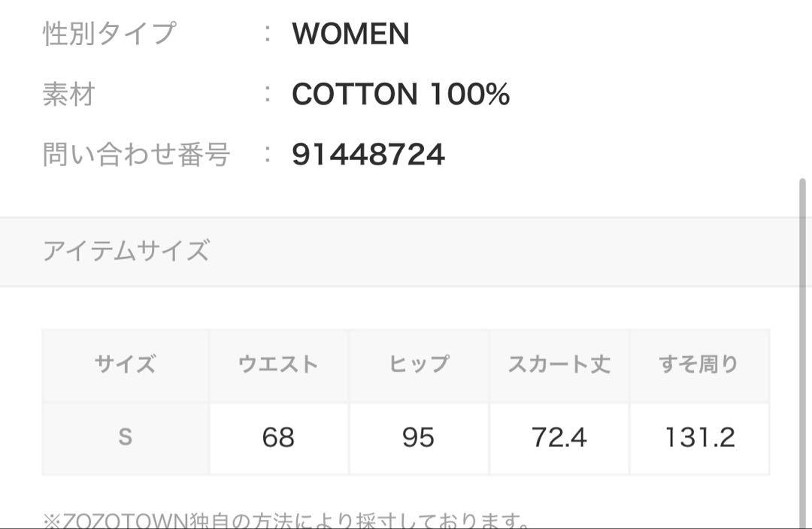Image resolution: width=812 pixels, height=529 pixels.
Task: Click the ウエスト column header
Action: (279, 364)
